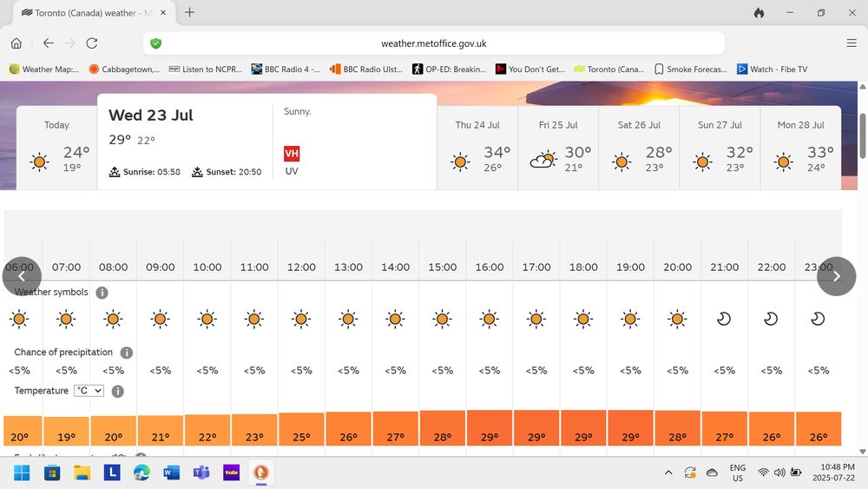This screenshot has width=868, height=489.
Task: Click the page vertical scrollbar thumb
Action: point(863,135)
